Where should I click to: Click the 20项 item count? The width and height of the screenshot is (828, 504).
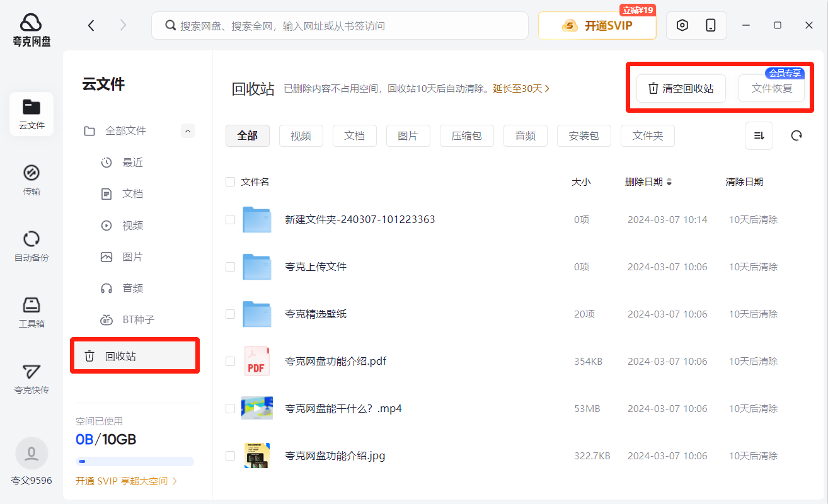coord(584,314)
